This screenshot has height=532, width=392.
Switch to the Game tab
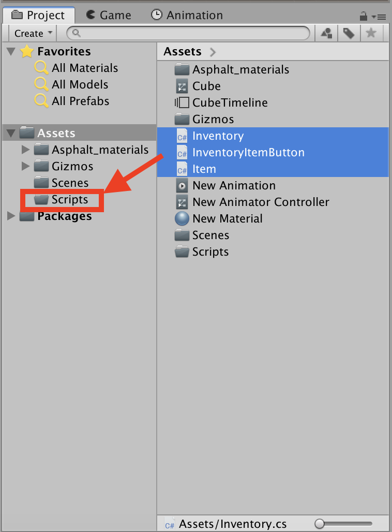(108, 15)
